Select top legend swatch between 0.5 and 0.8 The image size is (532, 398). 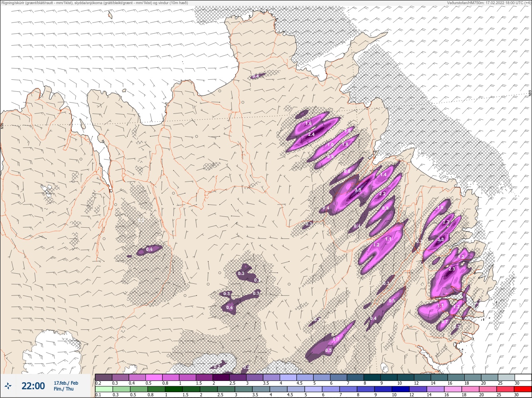coord(154,377)
